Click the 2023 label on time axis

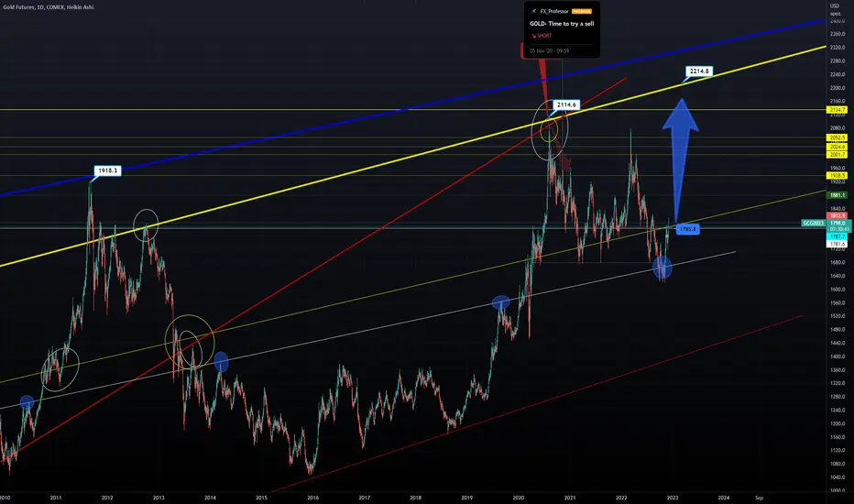coord(673,498)
